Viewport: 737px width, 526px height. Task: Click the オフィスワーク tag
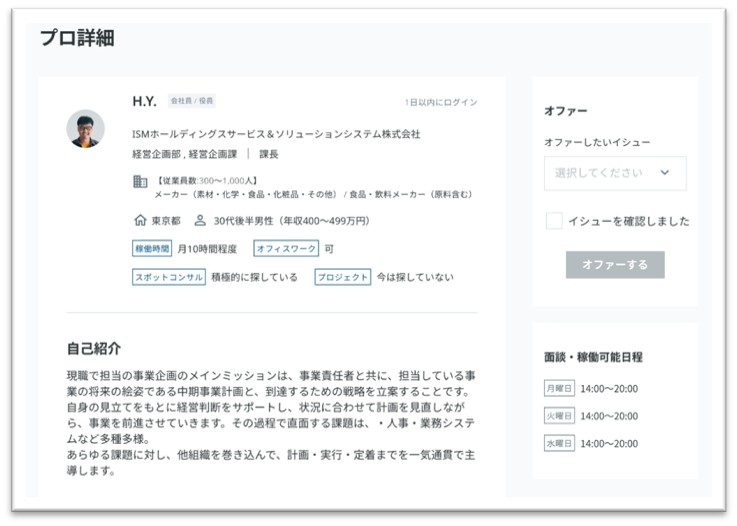click(286, 248)
